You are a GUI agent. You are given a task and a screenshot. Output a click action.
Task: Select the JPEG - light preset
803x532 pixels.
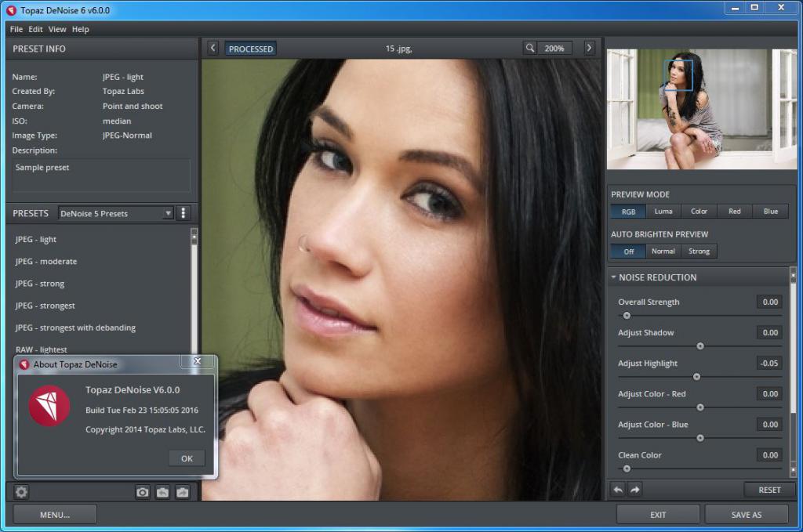[36, 240]
